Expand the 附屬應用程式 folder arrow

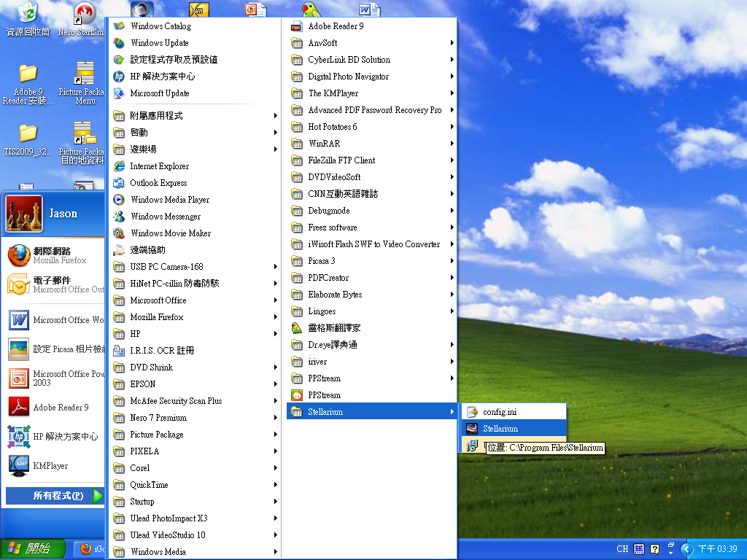tap(275, 116)
